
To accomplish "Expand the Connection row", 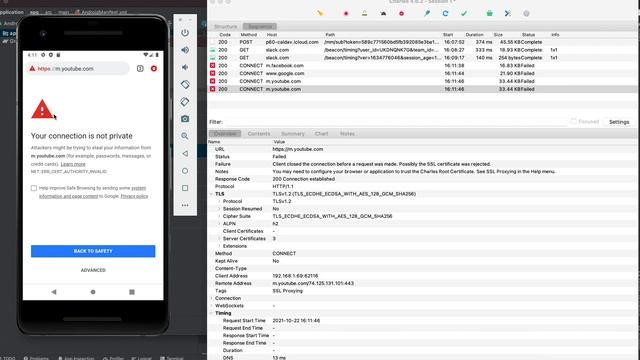I will (211, 298).
